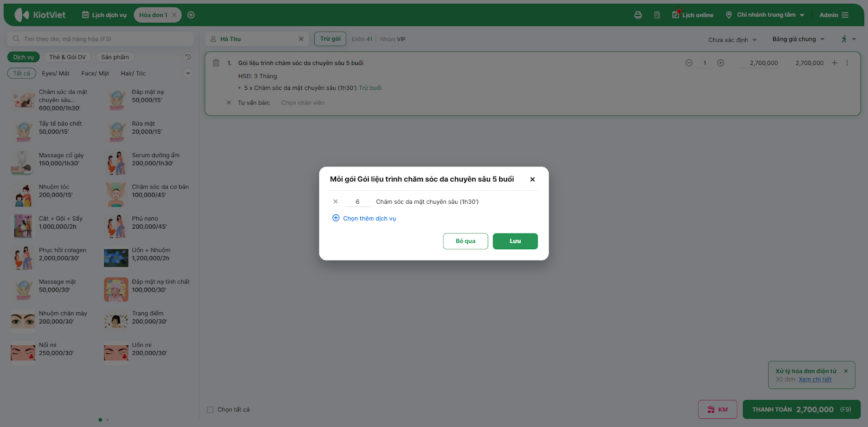Filter by Tất cả group
Image resolution: width=868 pixels, height=427 pixels.
click(x=22, y=73)
